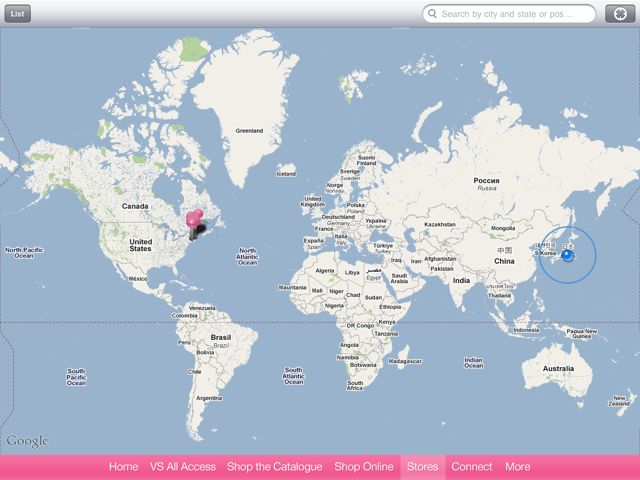This screenshot has width=640, height=480.
Task: Click the Canada label on map
Action: coord(135,206)
